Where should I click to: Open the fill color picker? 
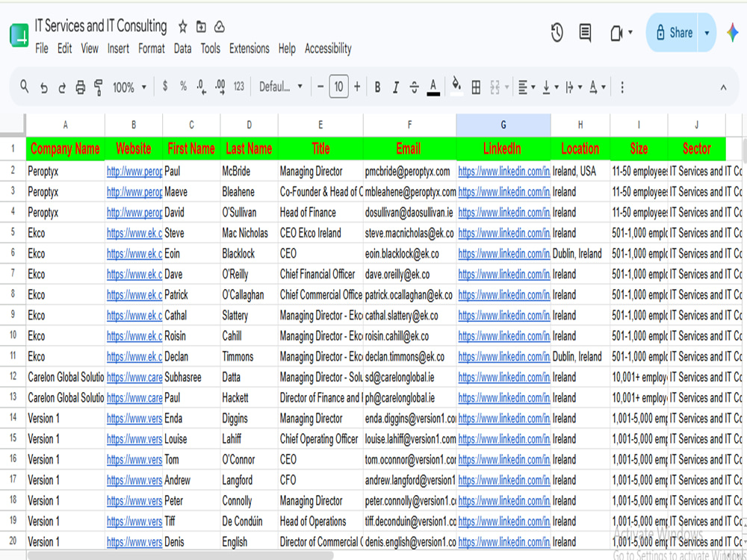coord(456,86)
